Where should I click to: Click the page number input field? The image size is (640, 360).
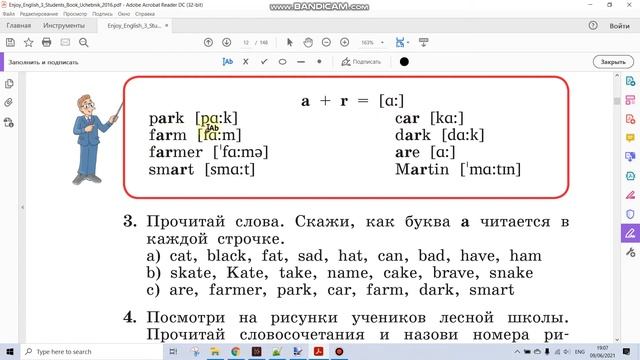pos(246,42)
